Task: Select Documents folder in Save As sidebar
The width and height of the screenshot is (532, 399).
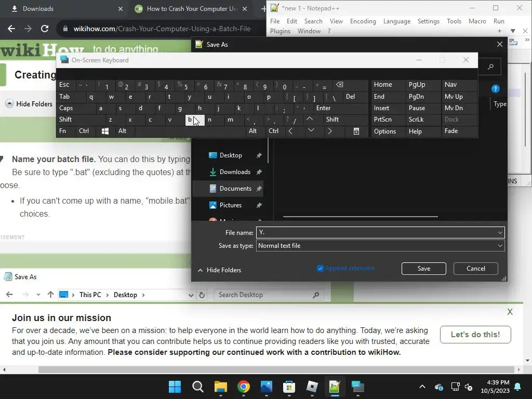Action: tap(235, 188)
